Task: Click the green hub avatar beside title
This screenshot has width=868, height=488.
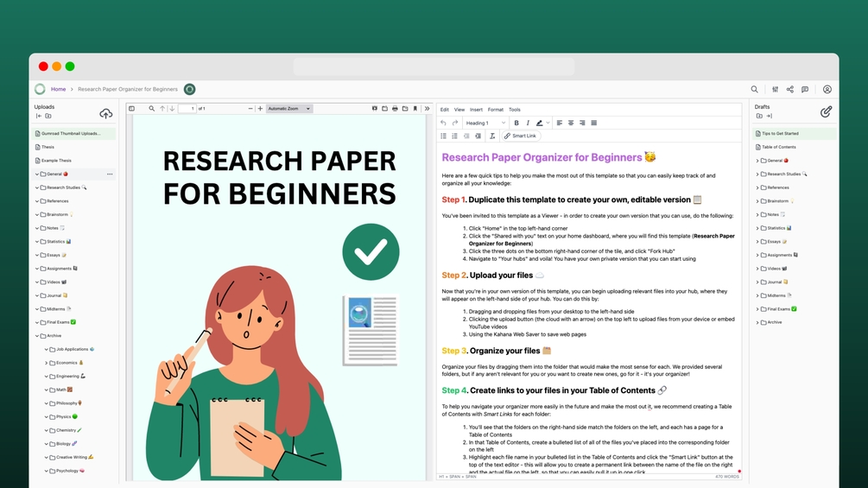Action: (189, 89)
